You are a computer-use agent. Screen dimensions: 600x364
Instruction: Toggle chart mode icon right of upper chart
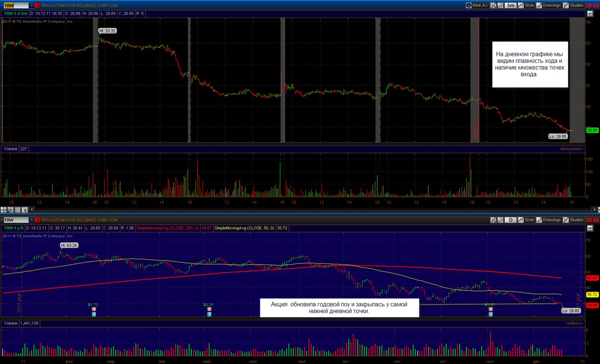tap(589, 14)
